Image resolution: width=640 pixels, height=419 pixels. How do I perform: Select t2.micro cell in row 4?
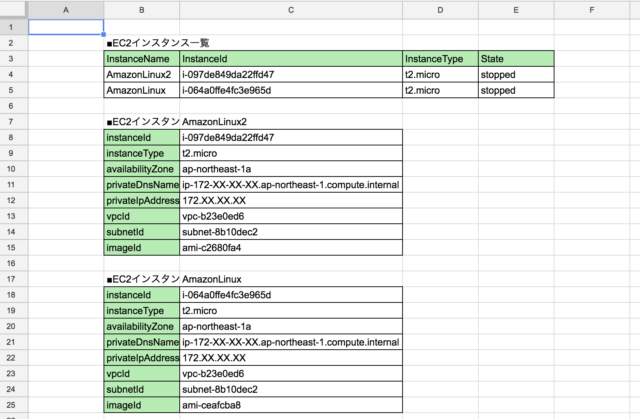pyautogui.click(x=440, y=74)
